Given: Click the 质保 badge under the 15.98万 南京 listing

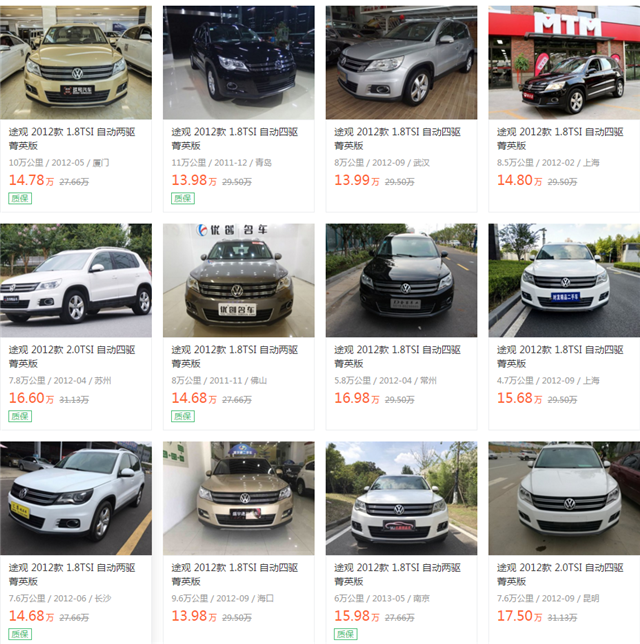Looking at the screenshot, I should [345, 634].
